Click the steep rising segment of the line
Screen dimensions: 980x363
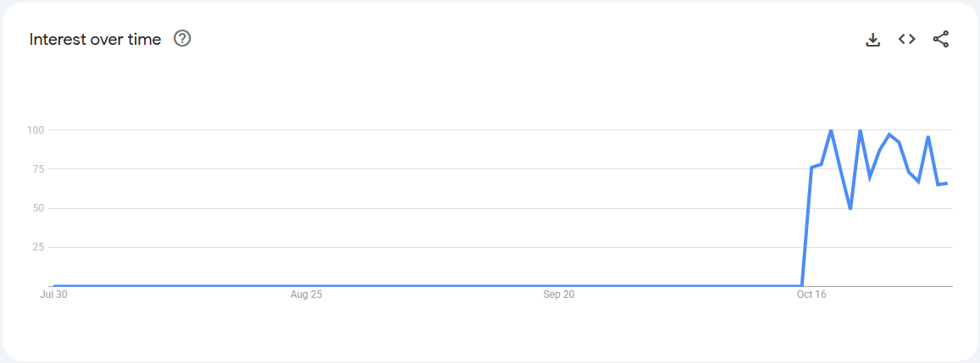tap(806, 227)
